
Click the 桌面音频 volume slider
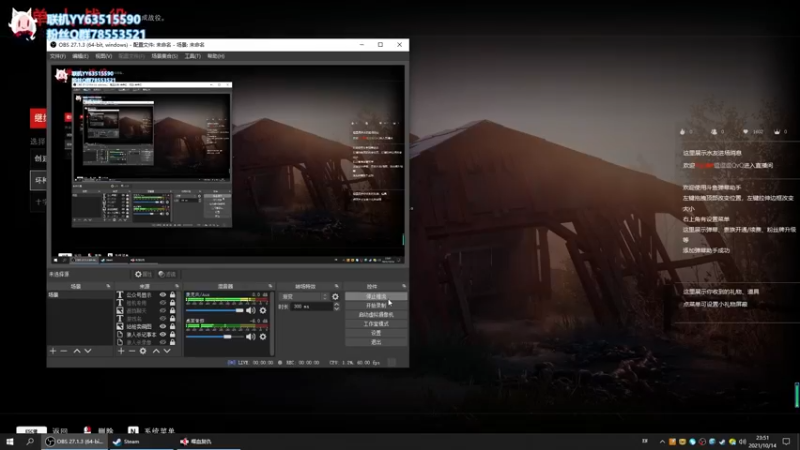point(215,337)
